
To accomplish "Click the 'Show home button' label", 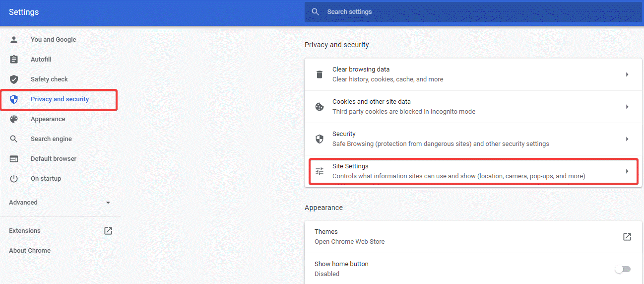I will point(341,264).
